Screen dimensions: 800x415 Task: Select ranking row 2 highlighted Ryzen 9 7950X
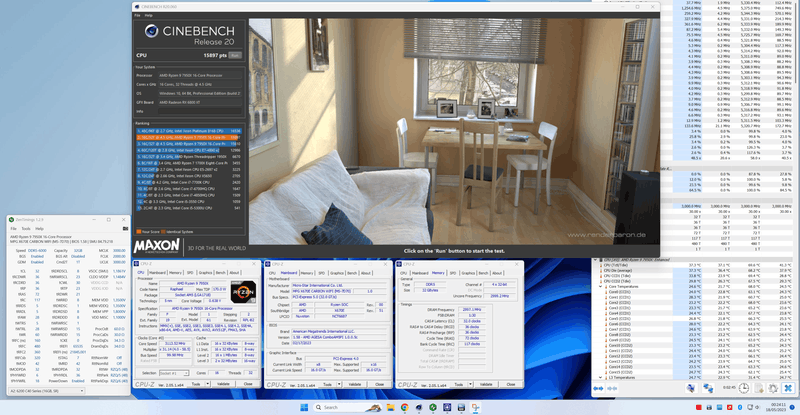click(x=188, y=137)
